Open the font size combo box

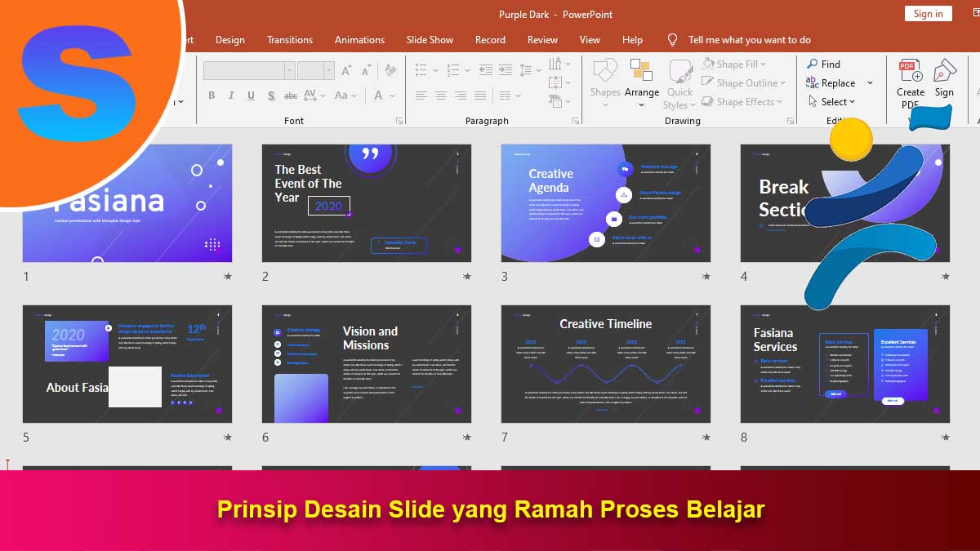tap(316, 71)
